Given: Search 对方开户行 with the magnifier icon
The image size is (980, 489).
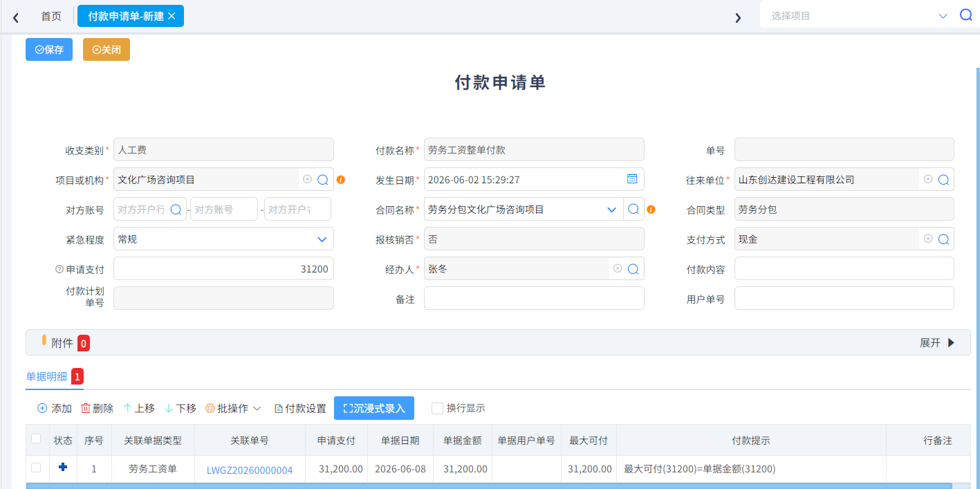Looking at the screenshot, I should (176, 209).
